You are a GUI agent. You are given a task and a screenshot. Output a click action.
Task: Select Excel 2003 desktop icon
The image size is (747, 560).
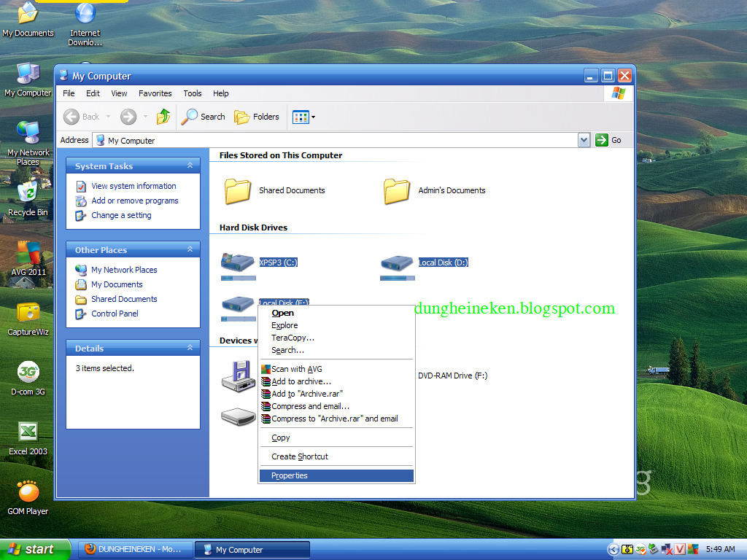coord(28,438)
